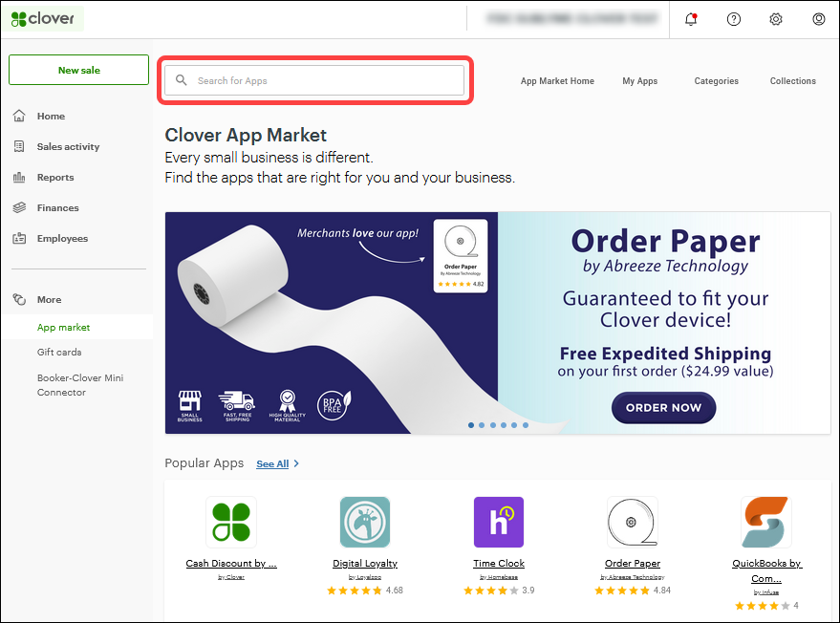Image resolution: width=840 pixels, height=623 pixels.
Task: Go to App Market Home
Action: pyautogui.click(x=557, y=81)
